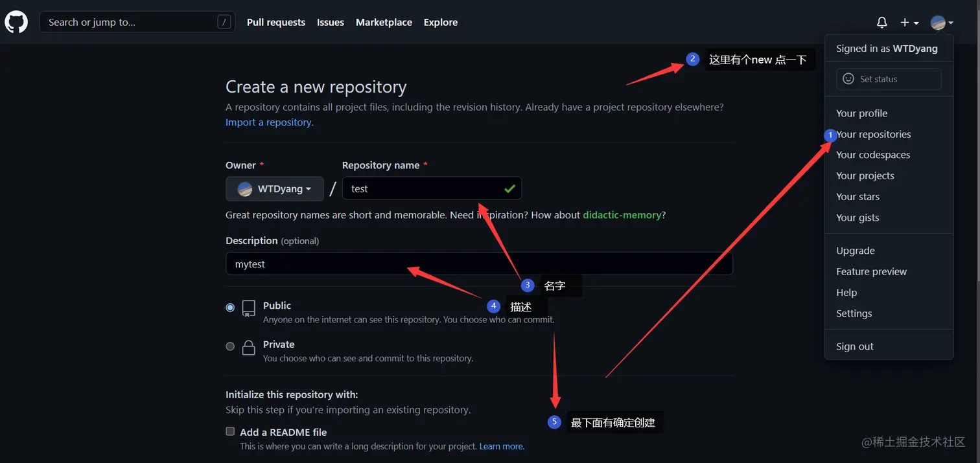This screenshot has height=463, width=980.
Task: Go to Marketplace in the header
Action: tap(384, 22)
